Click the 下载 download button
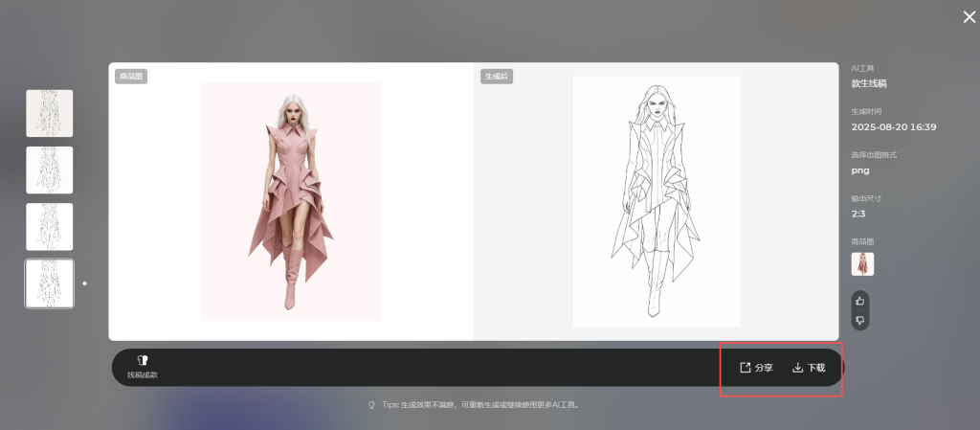The image size is (980, 430). pyautogui.click(x=809, y=368)
